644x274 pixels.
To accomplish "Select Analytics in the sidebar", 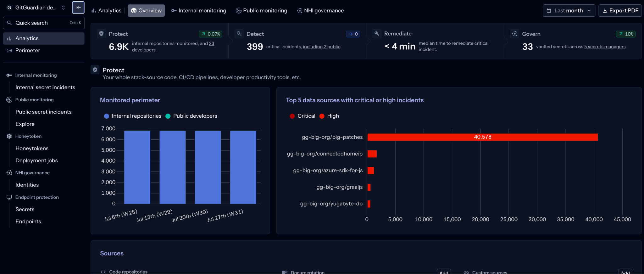I will pyautogui.click(x=44, y=38).
